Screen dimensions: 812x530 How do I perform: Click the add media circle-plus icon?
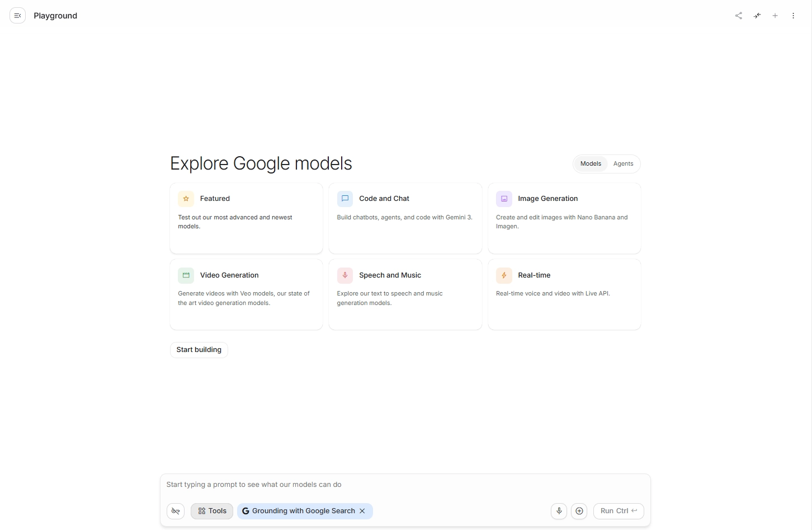(579, 511)
